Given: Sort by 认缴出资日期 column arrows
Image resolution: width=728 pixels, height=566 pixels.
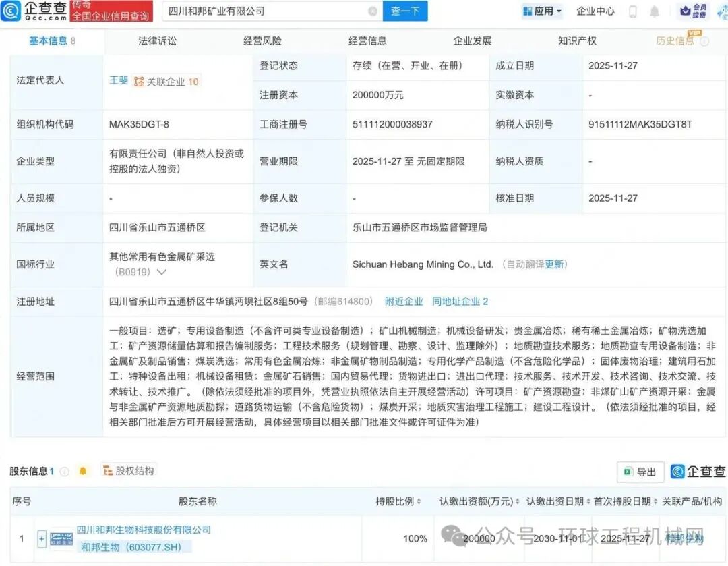Looking at the screenshot, I should (x=588, y=501).
